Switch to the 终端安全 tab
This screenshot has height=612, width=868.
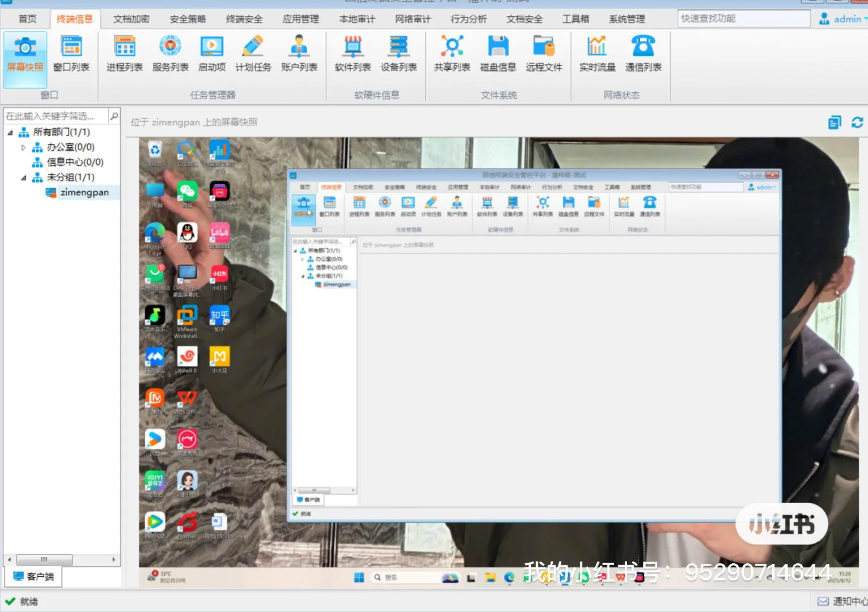(x=244, y=19)
